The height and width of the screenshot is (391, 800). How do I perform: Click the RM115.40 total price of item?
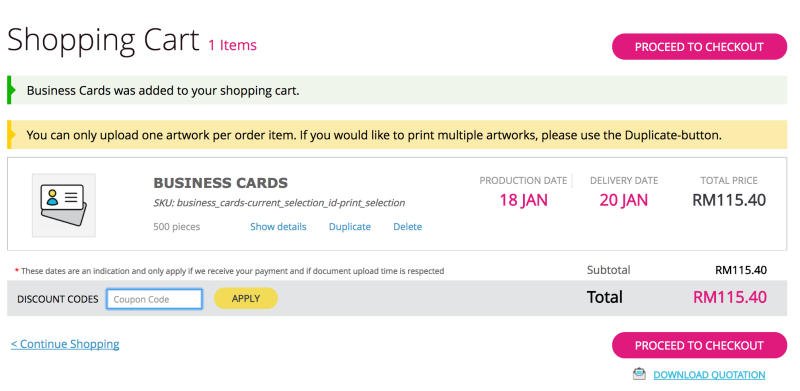click(729, 200)
